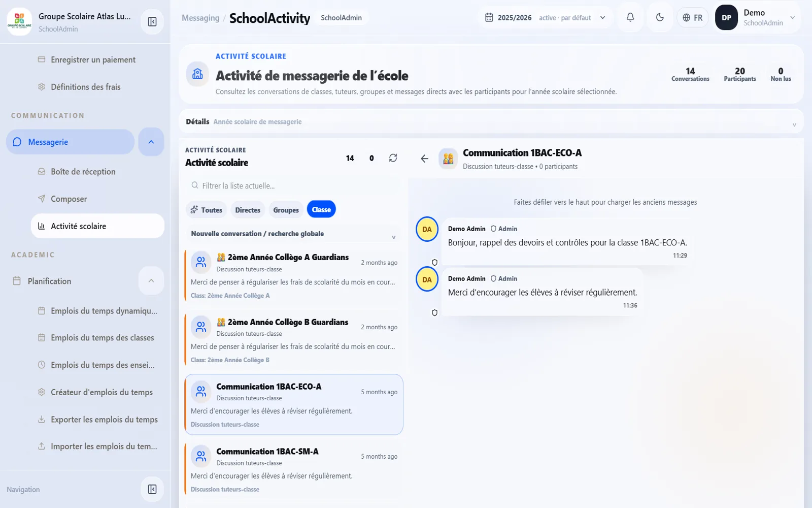Change language with FR button
Viewport: 812px width, 508px height.
[x=692, y=18]
